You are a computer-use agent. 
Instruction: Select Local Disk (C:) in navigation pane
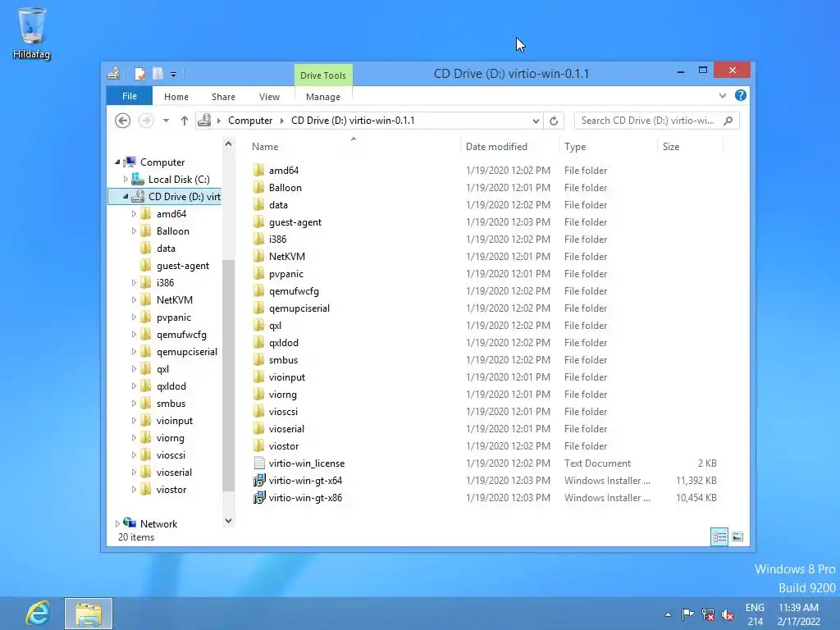178,180
